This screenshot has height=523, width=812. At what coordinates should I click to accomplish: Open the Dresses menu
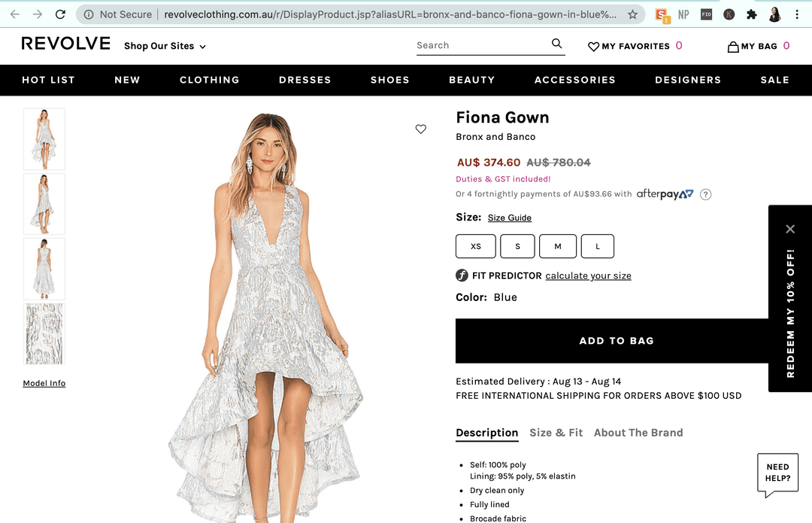[304, 80]
